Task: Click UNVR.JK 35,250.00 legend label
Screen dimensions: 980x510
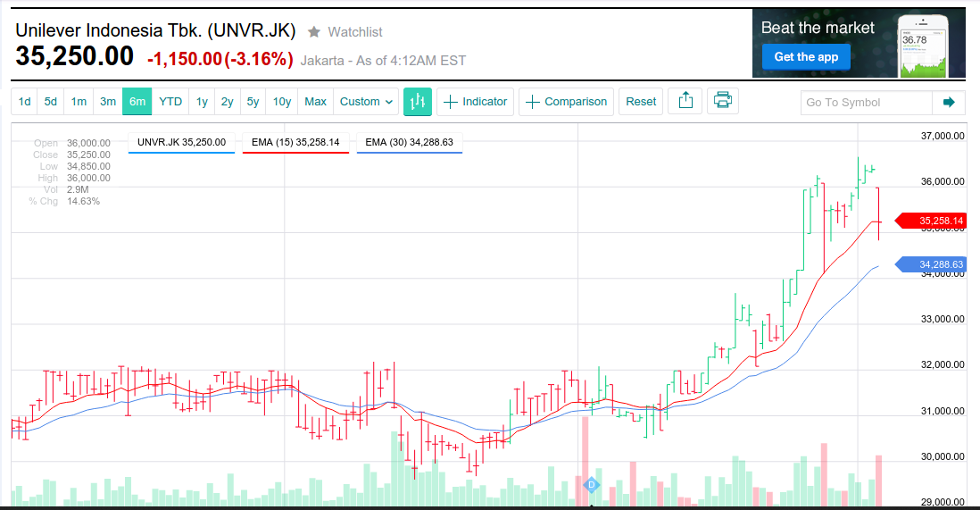Action: click(181, 142)
